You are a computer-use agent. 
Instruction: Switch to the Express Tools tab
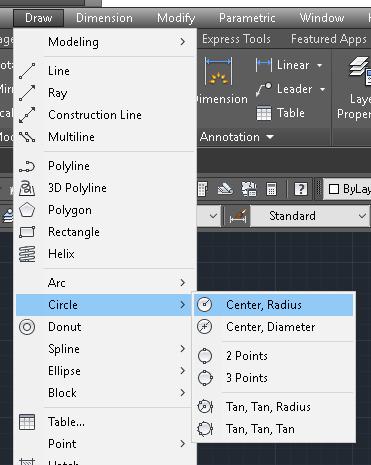[236, 39]
